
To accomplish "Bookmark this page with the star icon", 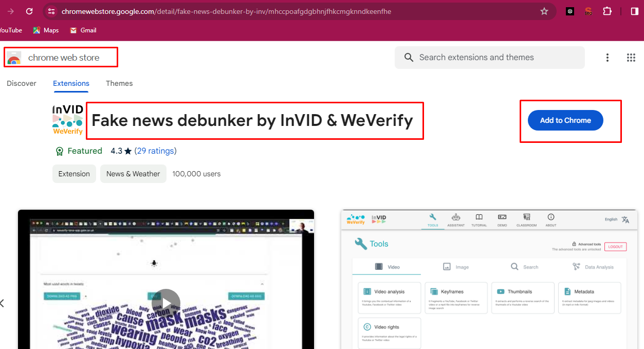I will [x=544, y=11].
